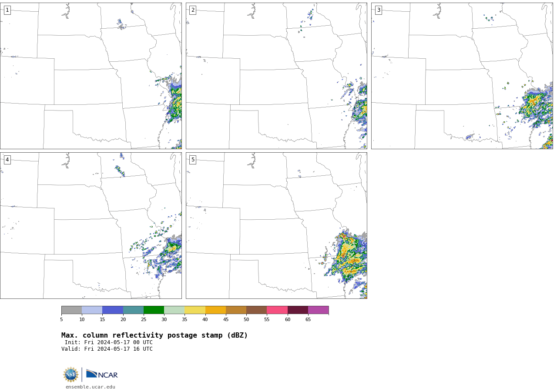Open ensemble member 3 reflectivity map
The height and width of the screenshot is (392, 557).
pyautogui.click(x=462, y=76)
